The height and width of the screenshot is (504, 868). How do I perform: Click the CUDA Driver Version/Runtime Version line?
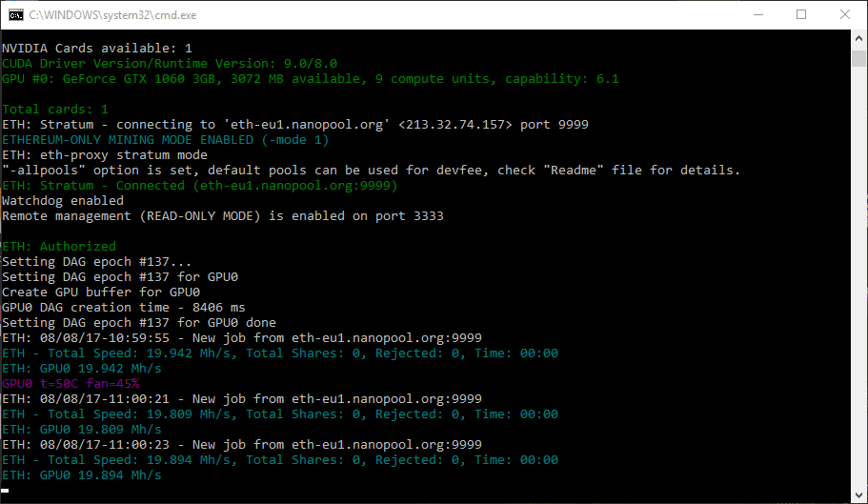tap(170, 64)
